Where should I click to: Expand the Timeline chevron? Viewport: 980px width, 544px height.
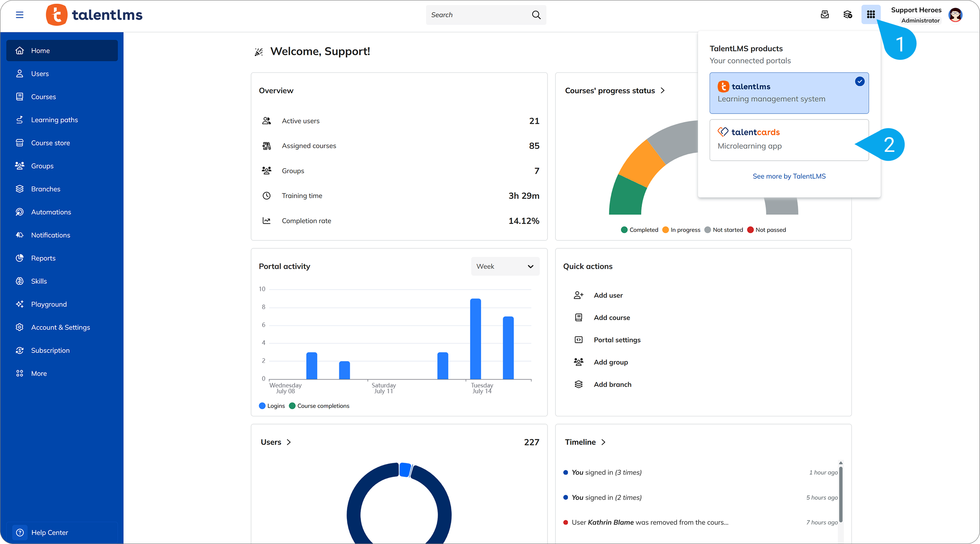[x=603, y=442]
